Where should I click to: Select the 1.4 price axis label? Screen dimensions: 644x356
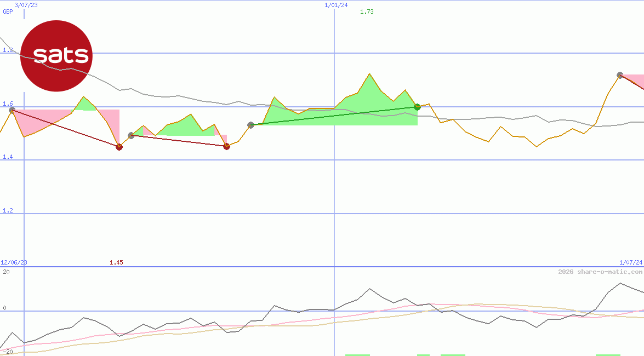click(x=8, y=157)
